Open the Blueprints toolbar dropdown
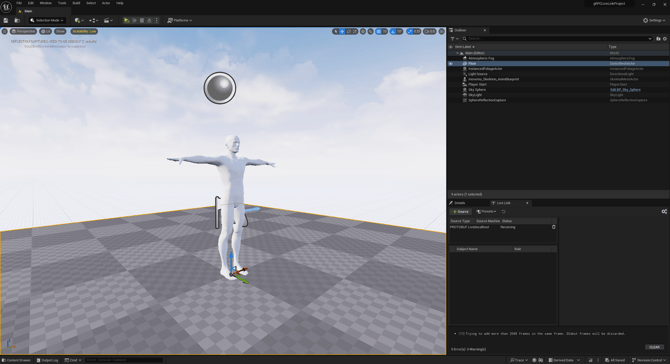Image resolution: width=670 pixels, height=364 pixels. (94, 21)
